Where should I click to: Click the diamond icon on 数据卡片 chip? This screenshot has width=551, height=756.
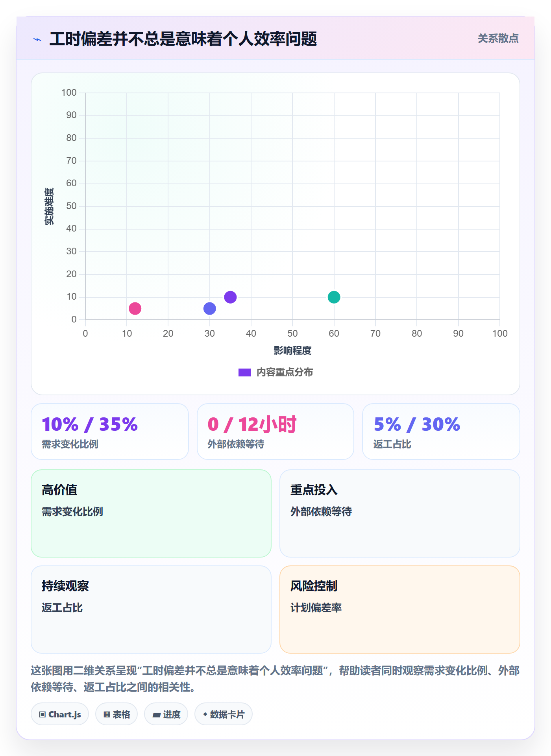(x=205, y=714)
